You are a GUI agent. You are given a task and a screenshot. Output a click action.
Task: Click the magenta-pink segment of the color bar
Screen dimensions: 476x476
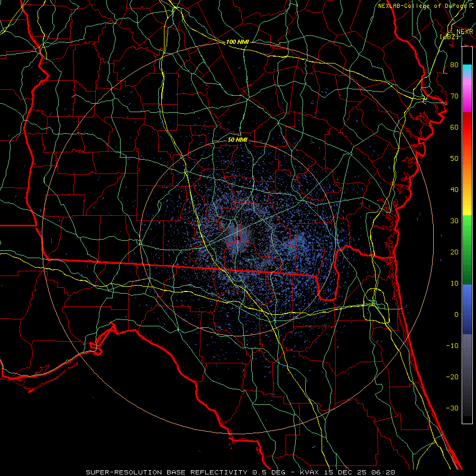467,94
